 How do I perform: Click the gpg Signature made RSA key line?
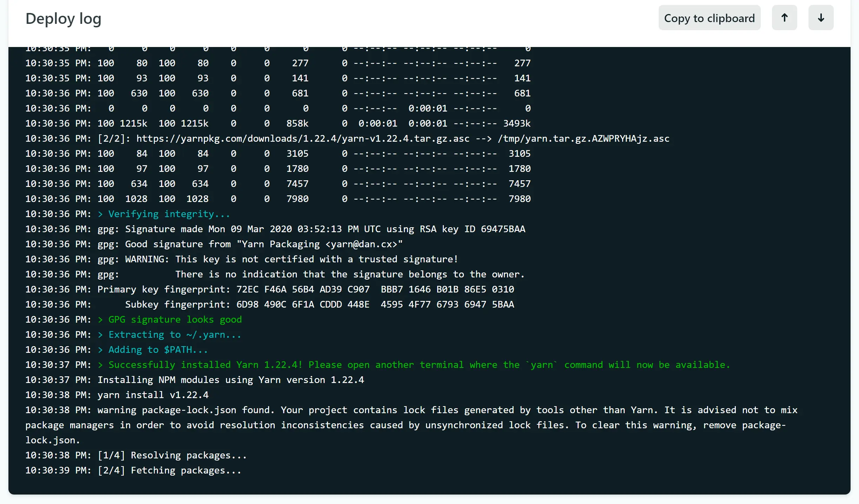pos(311,229)
